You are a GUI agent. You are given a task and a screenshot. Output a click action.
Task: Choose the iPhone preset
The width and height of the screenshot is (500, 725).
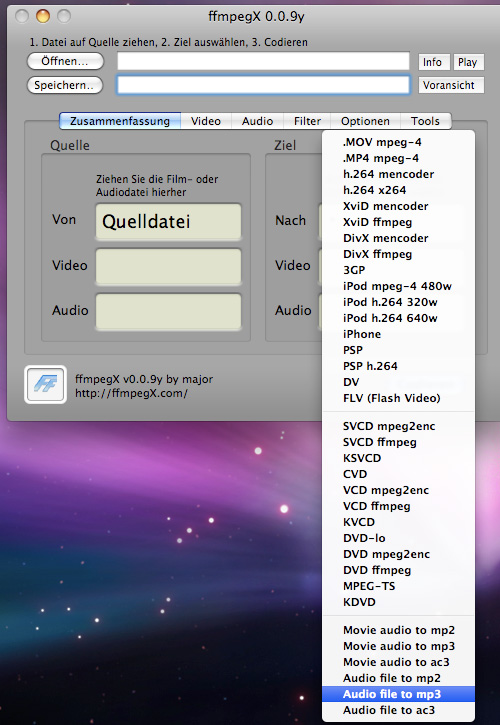pyautogui.click(x=398, y=334)
